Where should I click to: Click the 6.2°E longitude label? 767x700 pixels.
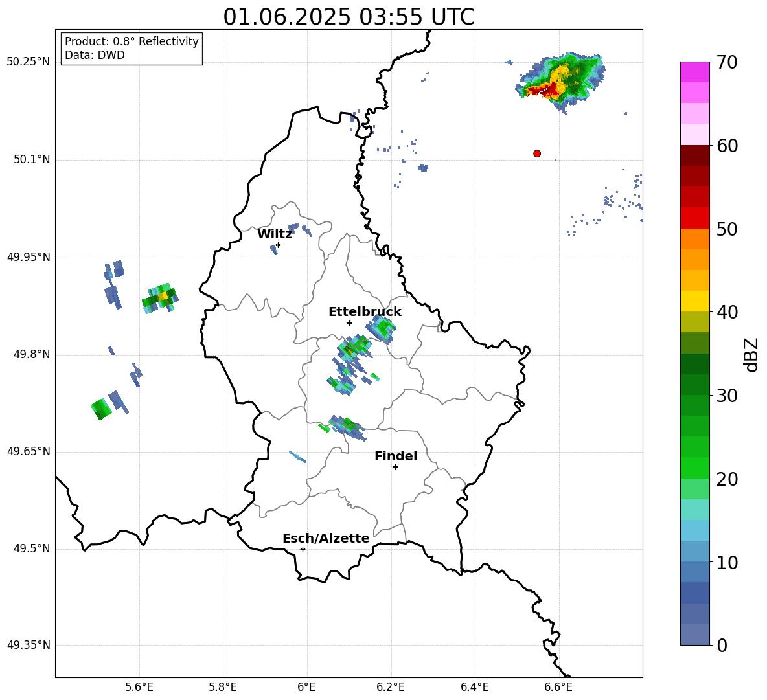coord(391,687)
